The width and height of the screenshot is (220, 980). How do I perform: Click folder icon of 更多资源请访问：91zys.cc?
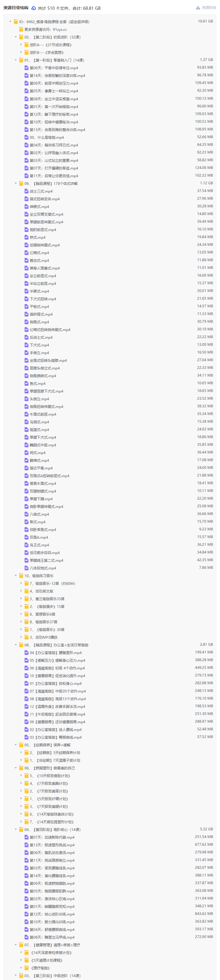(21, 29)
